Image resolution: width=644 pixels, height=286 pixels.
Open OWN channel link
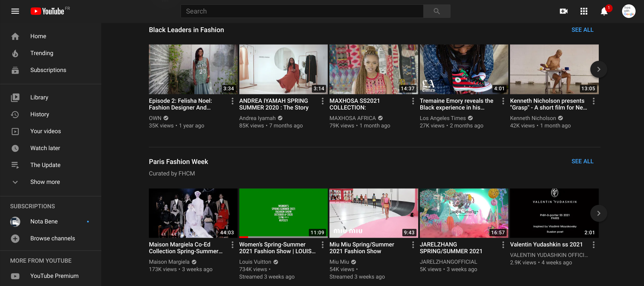[x=155, y=118]
